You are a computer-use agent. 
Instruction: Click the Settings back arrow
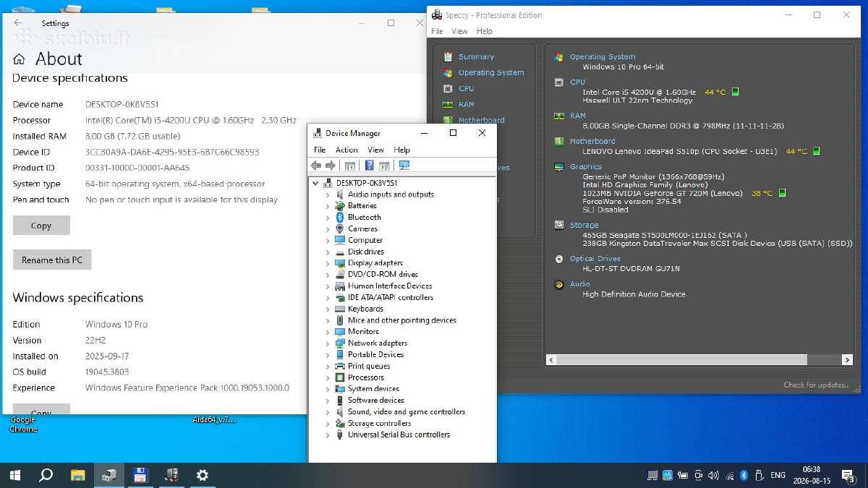click(x=18, y=23)
